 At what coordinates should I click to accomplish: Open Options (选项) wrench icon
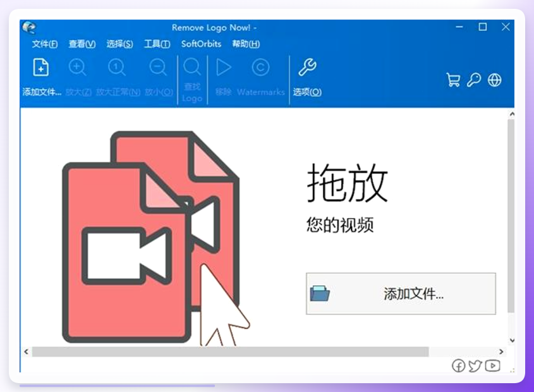point(307,67)
